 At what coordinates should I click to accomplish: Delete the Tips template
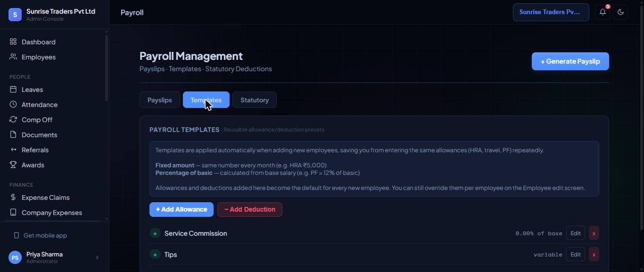point(594,255)
